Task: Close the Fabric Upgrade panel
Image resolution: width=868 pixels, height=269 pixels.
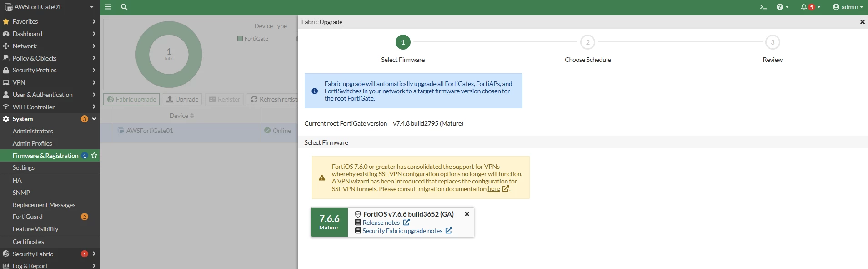Action: click(x=862, y=22)
